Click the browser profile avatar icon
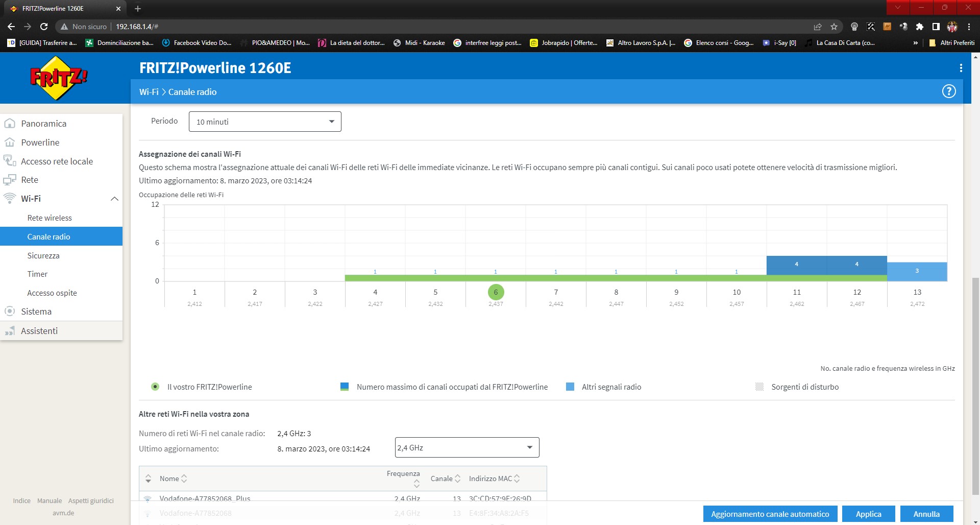The image size is (980, 525). (x=952, y=27)
